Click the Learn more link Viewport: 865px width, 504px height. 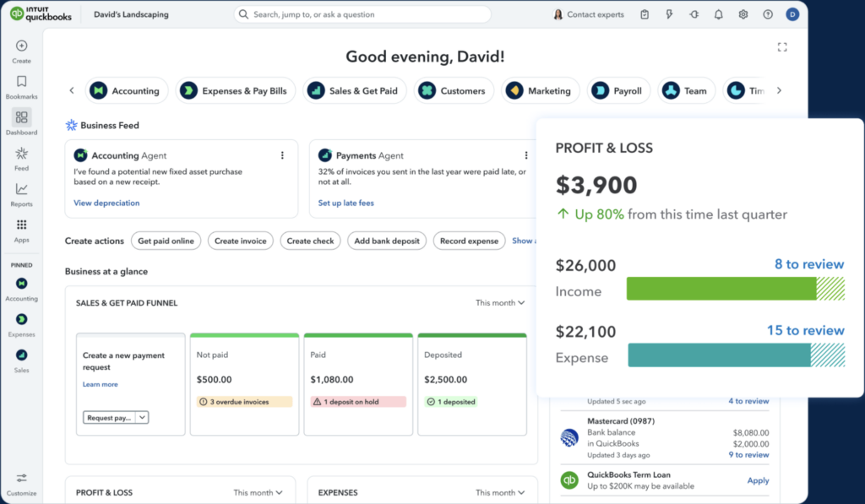click(100, 384)
